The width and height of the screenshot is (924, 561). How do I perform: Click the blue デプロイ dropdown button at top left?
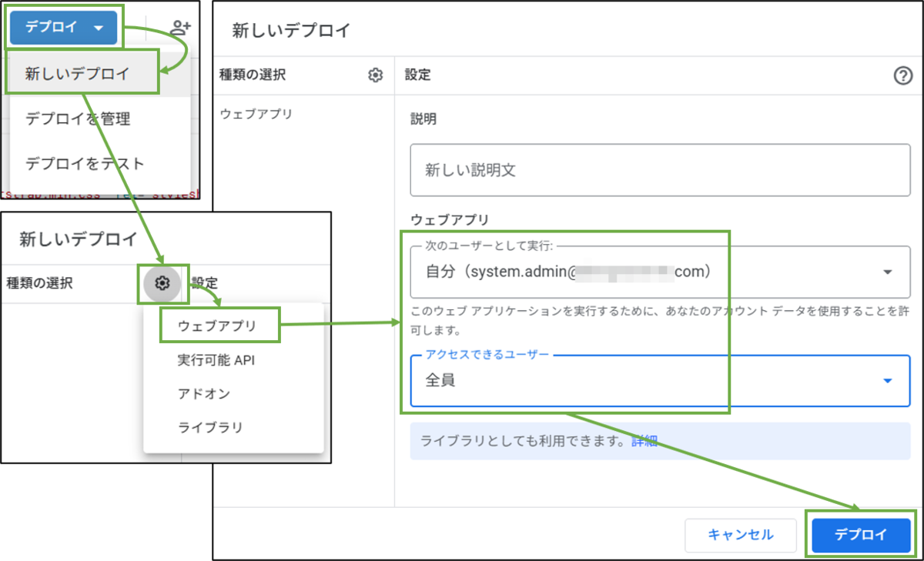click(63, 28)
